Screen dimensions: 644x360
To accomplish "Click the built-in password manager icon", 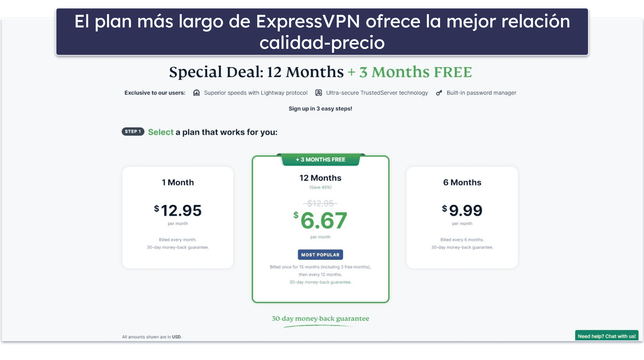I will [438, 92].
